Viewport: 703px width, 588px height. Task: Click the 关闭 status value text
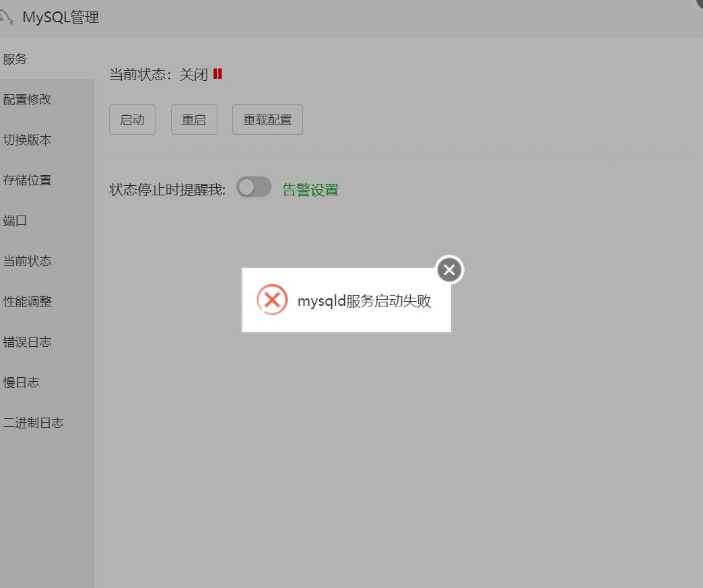click(194, 75)
